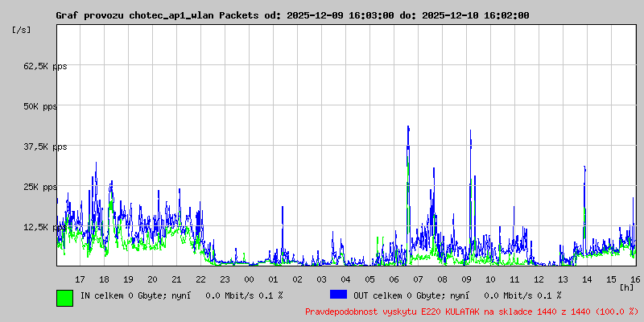Click the hour label '18' on the time axis
This screenshot has height=322, width=644.
[x=104, y=279]
